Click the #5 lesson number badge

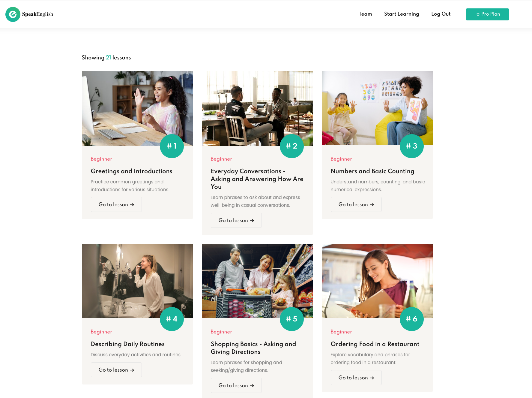point(292,319)
